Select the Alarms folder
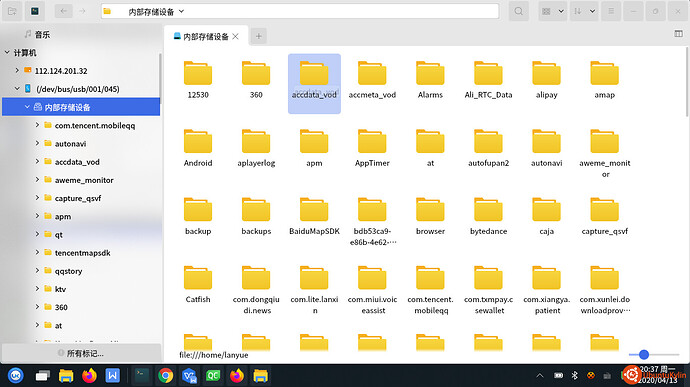This screenshot has height=387, width=690. click(x=430, y=80)
